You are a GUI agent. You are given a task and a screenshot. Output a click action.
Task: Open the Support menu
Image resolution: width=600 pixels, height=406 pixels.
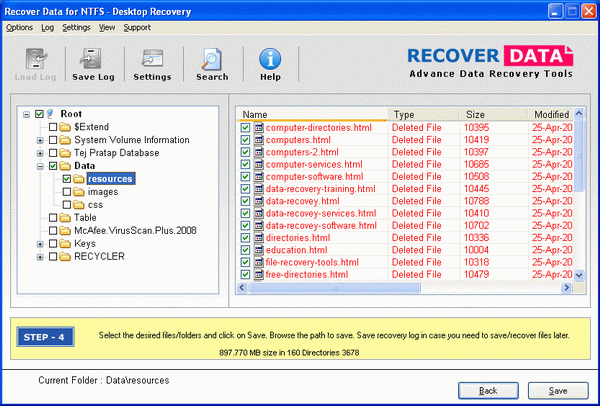[x=137, y=28]
